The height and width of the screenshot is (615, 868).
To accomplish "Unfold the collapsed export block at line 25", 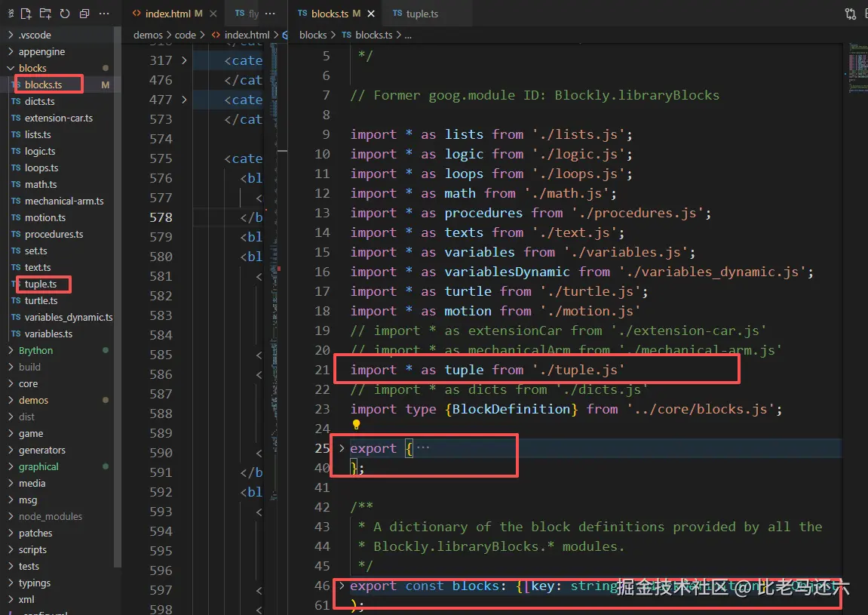I will coord(342,448).
